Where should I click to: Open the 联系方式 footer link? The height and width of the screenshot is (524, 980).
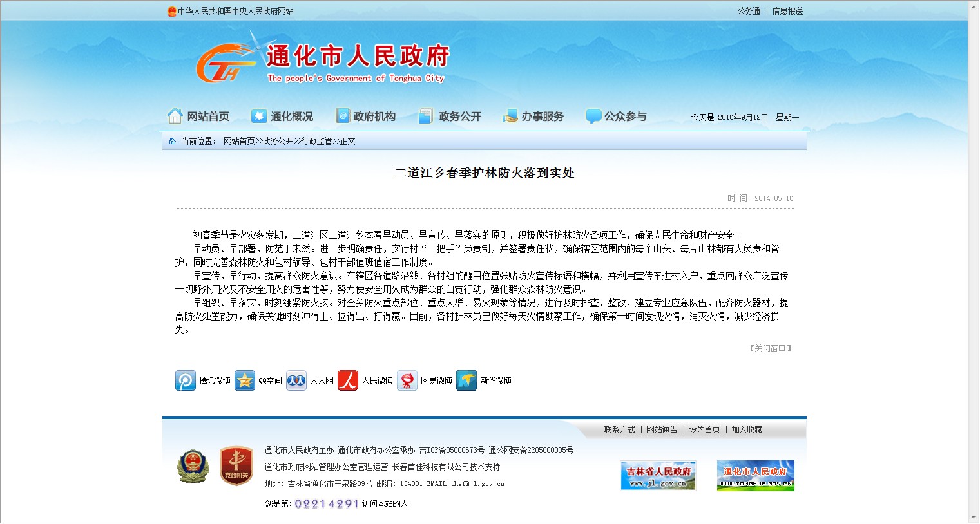(619, 429)
